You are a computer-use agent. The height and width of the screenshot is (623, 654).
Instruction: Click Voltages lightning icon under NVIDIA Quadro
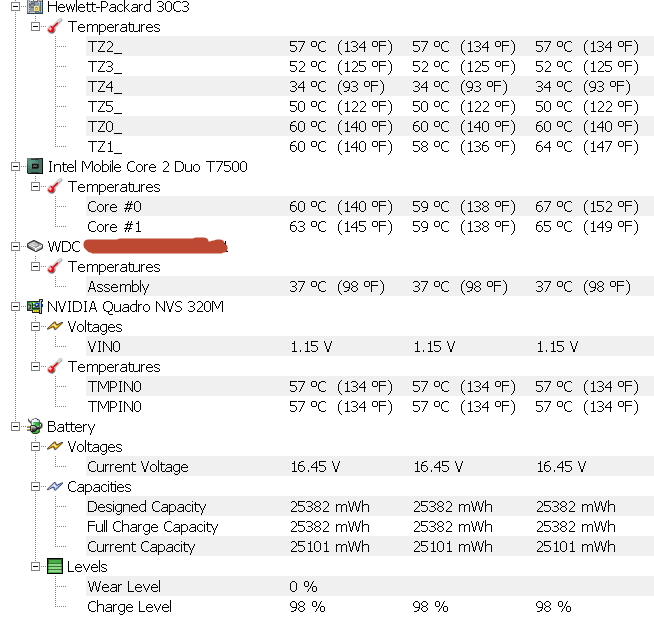[55, 326]
